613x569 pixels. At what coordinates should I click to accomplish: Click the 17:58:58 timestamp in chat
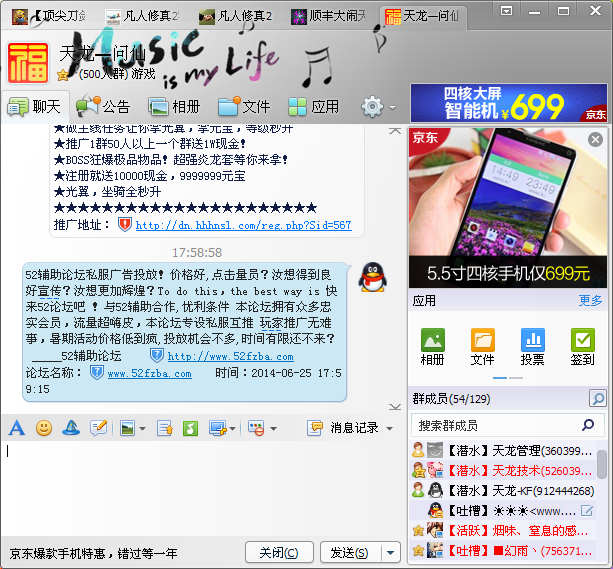point(197,253)
